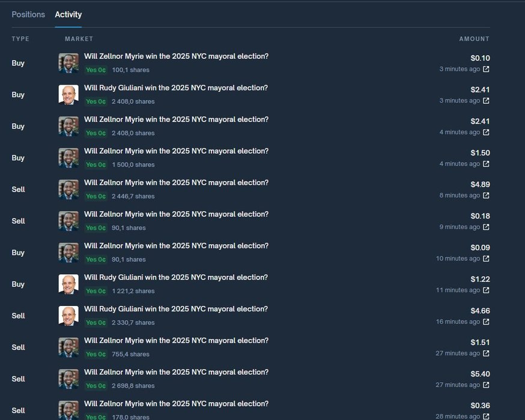The image size is (525, 420).
Task: Open external link icon for $4.89 sell
Action: [x=486, y=195]
